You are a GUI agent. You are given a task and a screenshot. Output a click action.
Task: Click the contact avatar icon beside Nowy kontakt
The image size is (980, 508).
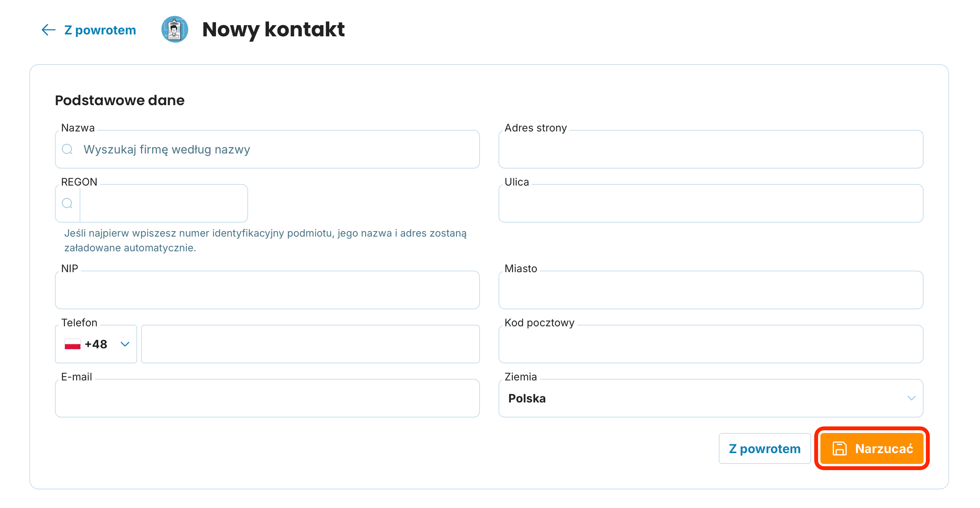pos(175,29)
